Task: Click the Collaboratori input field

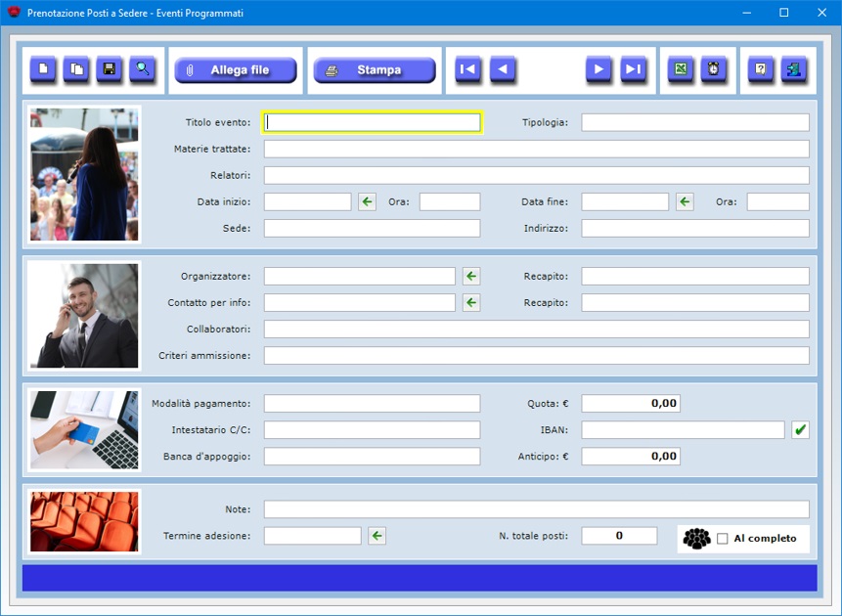Action: point(537,329)
